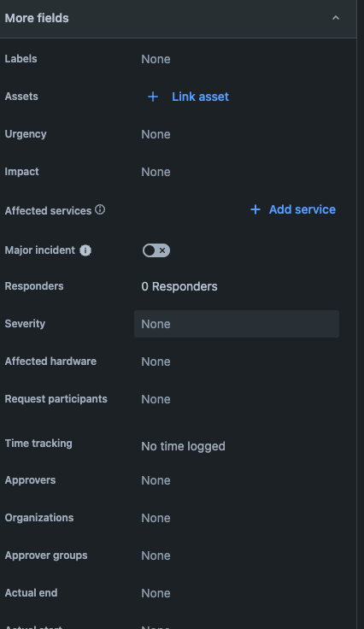Open the 0 Responders field
Viewport: 364px width, 629px height.
pos(179,286)
